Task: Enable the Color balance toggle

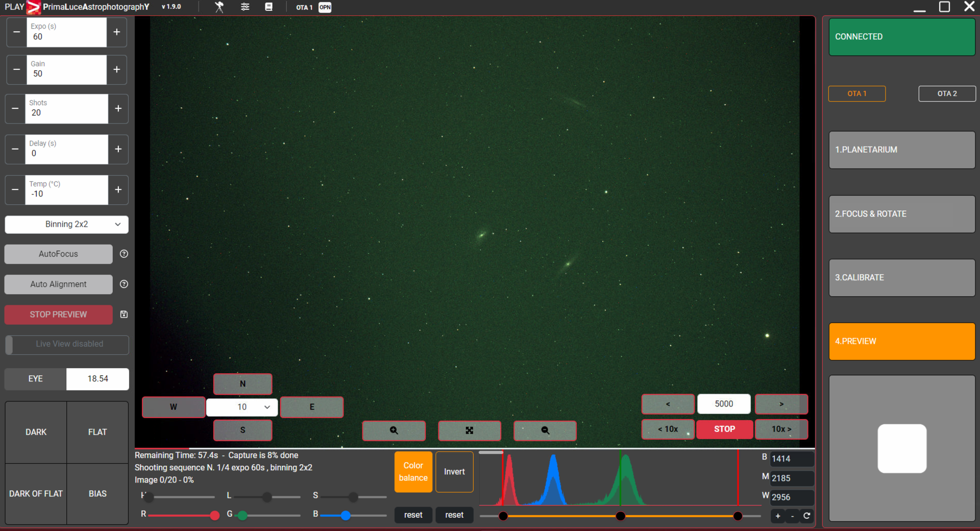Action: tap(413, 472)
